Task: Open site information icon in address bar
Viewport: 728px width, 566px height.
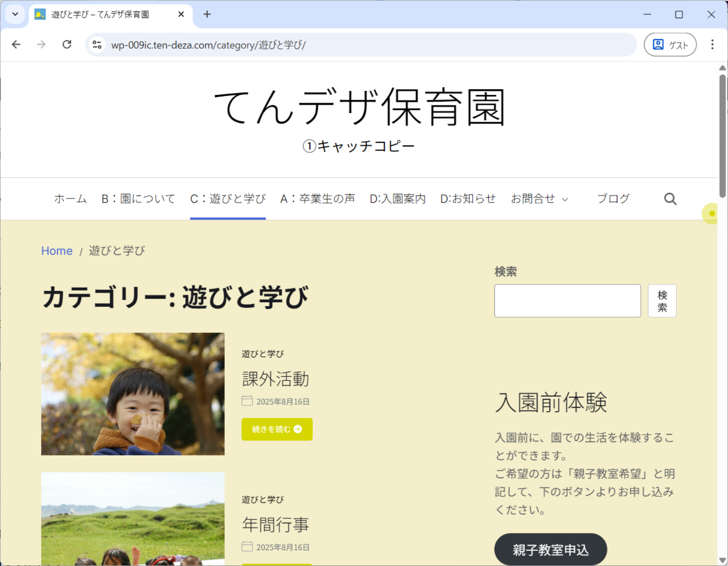Action: tap(97, 44)
